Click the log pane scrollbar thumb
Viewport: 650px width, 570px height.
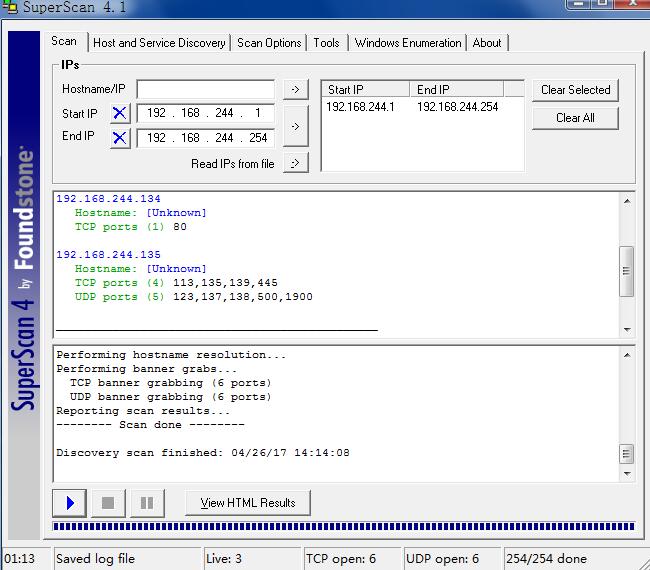(x=626, y=454)
